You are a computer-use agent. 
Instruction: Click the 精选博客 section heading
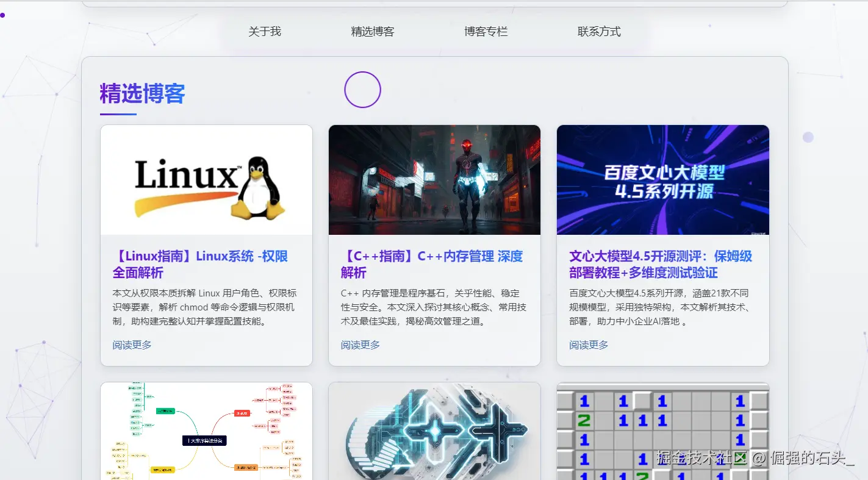(142, 93)
